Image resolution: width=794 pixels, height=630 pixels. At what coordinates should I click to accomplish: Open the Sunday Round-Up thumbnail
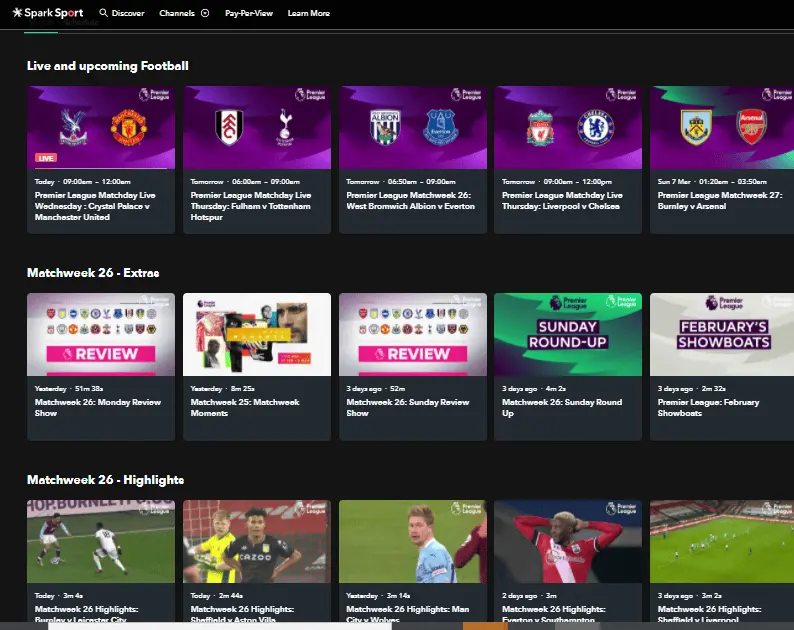pyautogui.click(x=567, y=334)
